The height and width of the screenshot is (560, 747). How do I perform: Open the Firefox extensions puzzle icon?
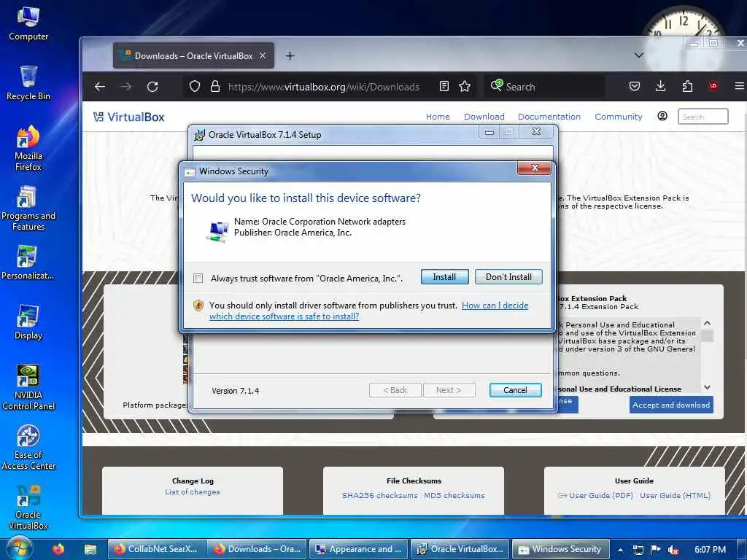point(687,86)
